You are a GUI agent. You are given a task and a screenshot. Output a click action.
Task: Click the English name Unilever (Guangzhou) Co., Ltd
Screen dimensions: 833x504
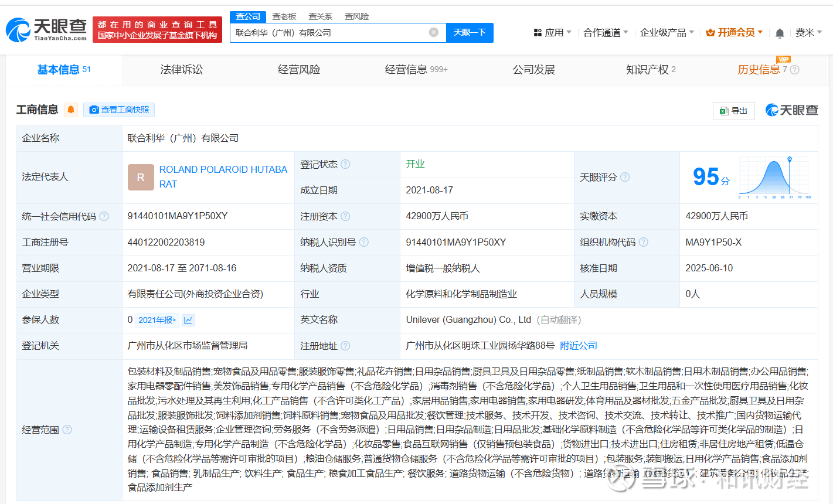click(468, 320)
